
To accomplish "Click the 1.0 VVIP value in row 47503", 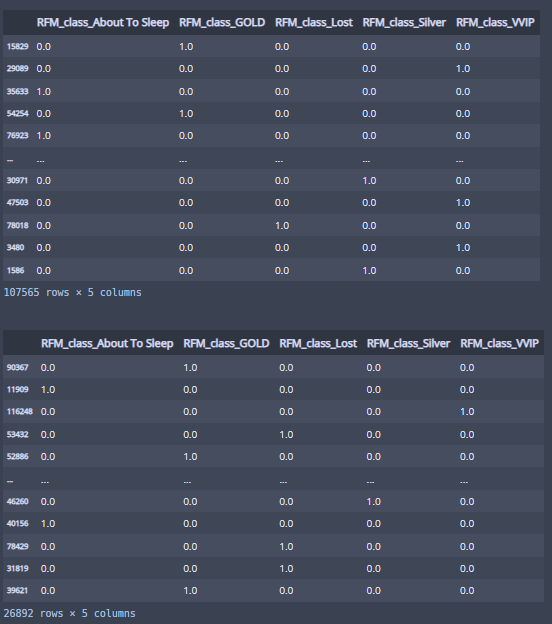I will pyautogui.click(x=463, y=203).
